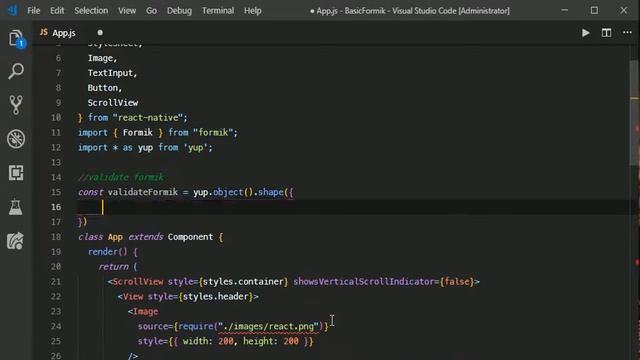Open the More Actions ellipsis menu

pyautogui.click(x=627, y=33)
